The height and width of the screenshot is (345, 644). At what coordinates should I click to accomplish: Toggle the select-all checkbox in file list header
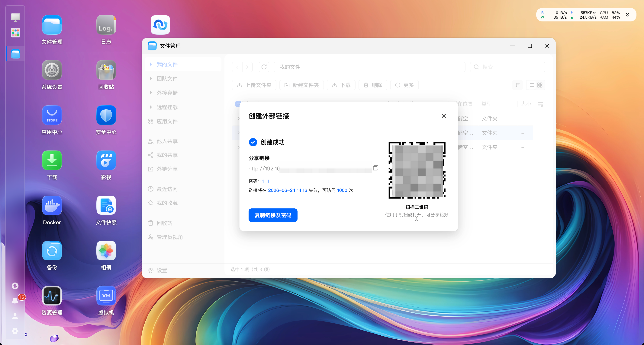(238, 104)
